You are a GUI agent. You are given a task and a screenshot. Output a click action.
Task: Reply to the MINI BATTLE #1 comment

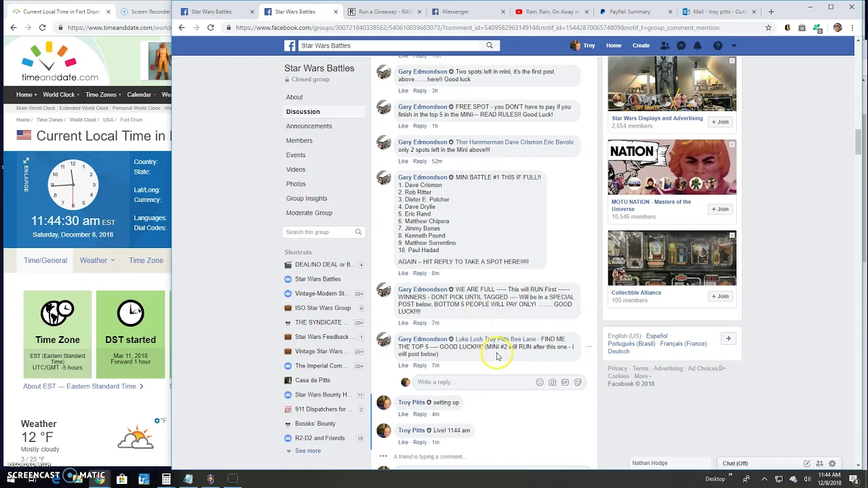(420, 273)
